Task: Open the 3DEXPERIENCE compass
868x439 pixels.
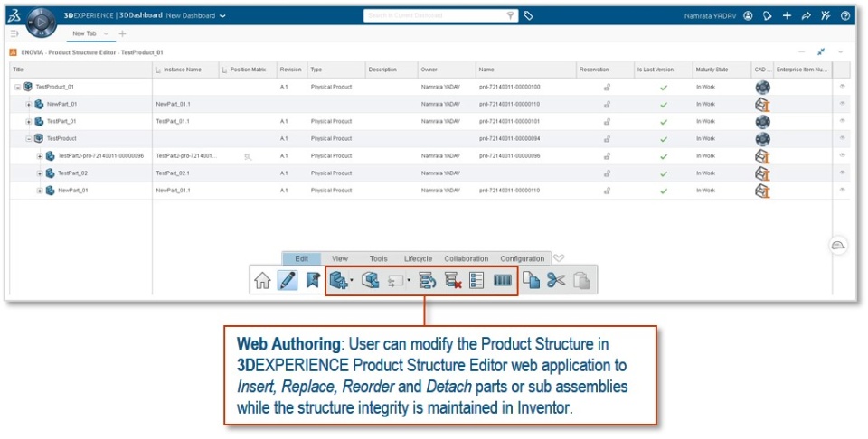Action: 42,23
